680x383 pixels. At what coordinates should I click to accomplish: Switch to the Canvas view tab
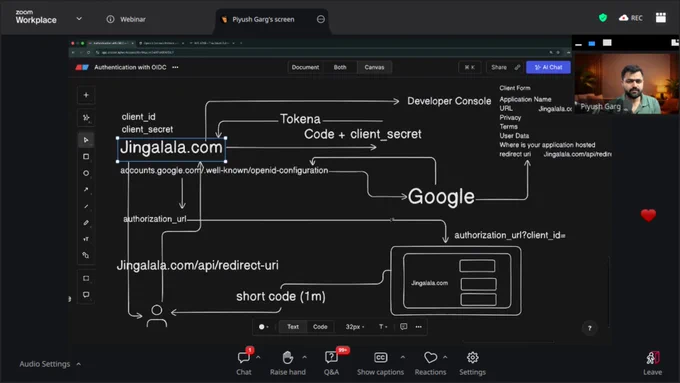pyautogui.click(x=374, y=67)
